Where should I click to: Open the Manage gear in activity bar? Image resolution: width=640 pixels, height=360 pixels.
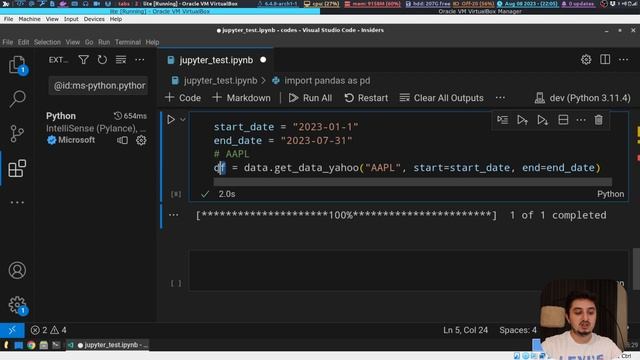pyautogui.click(x=17, y=305)
